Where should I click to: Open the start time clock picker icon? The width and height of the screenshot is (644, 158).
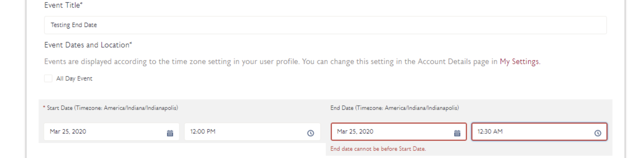(x=311, y=133)
